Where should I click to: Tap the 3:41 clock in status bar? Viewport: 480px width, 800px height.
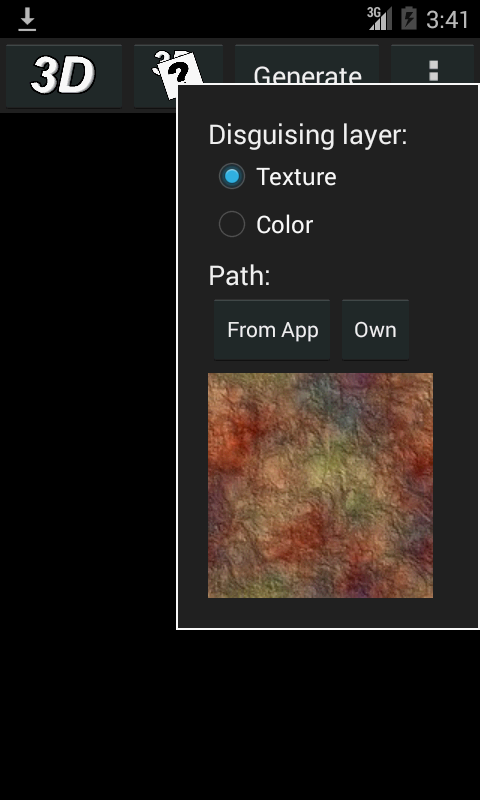click(447, 20)
